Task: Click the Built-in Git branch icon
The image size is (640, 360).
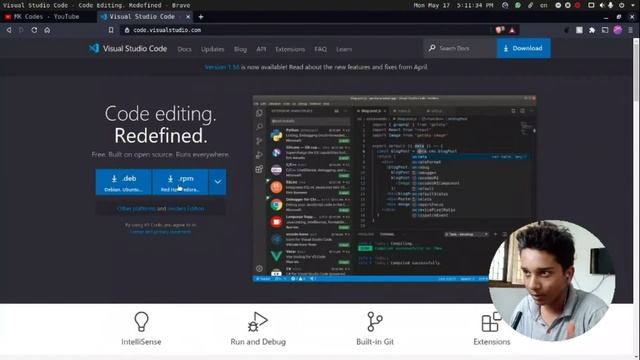Action: pos(374,322)
